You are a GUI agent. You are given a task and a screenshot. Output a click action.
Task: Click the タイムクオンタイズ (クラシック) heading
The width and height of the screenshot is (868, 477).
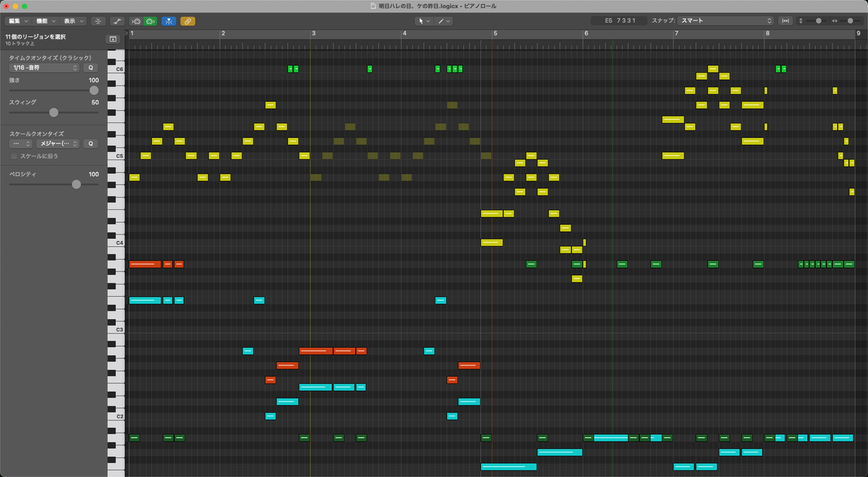point(50,57)
